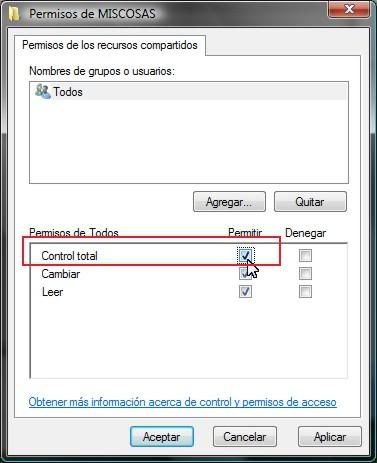
Task: Open the Obtener más información link
Action: [x=182, y=402]
